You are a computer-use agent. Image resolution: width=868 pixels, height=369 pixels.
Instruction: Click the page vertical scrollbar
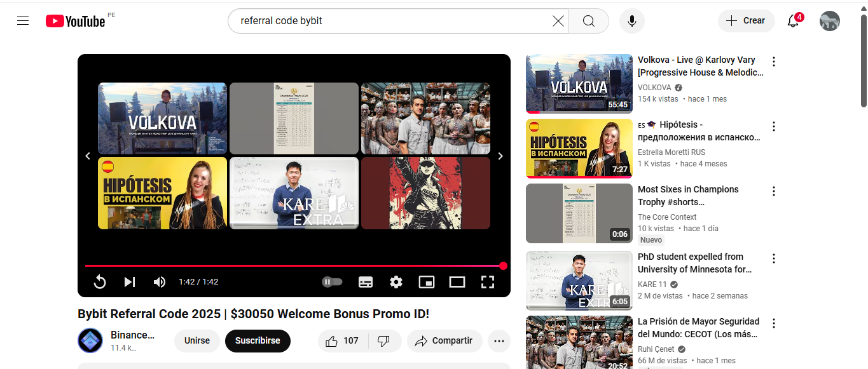point(863,60)
